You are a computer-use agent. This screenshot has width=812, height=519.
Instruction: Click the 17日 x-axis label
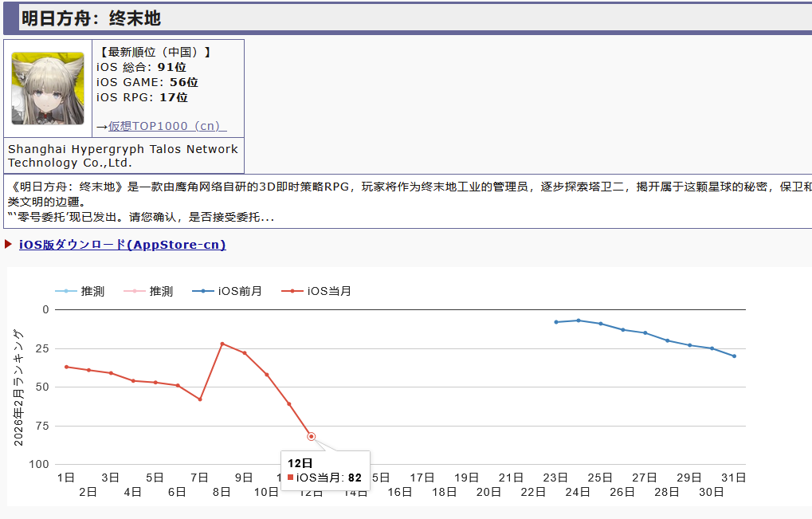(x=422, y=478)
